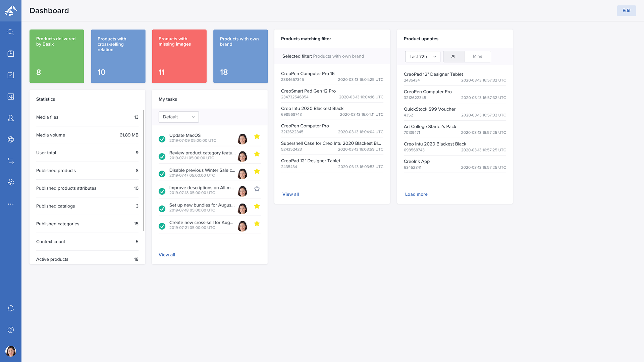Open globe icon in sidebar
This screenshot has height=362, width=644.
(11, 139)
